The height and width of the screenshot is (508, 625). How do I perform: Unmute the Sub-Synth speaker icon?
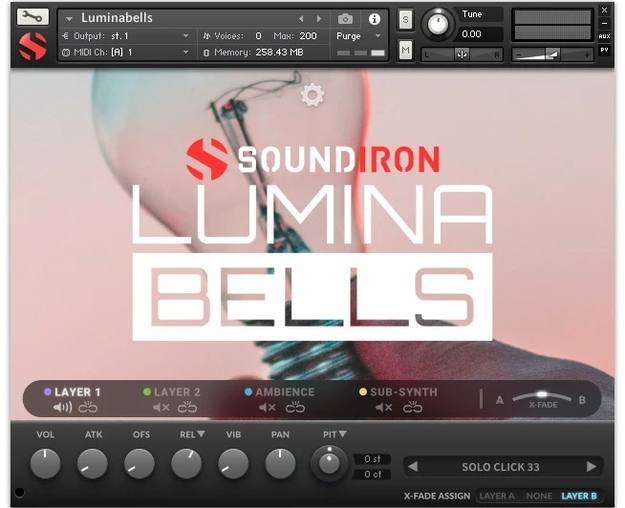tap(384, 407)
